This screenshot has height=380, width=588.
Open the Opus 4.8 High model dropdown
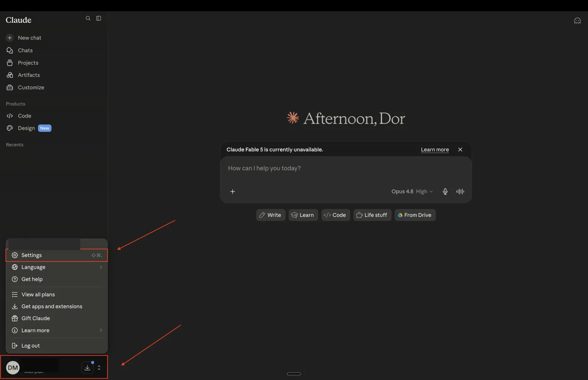point(412,191)
